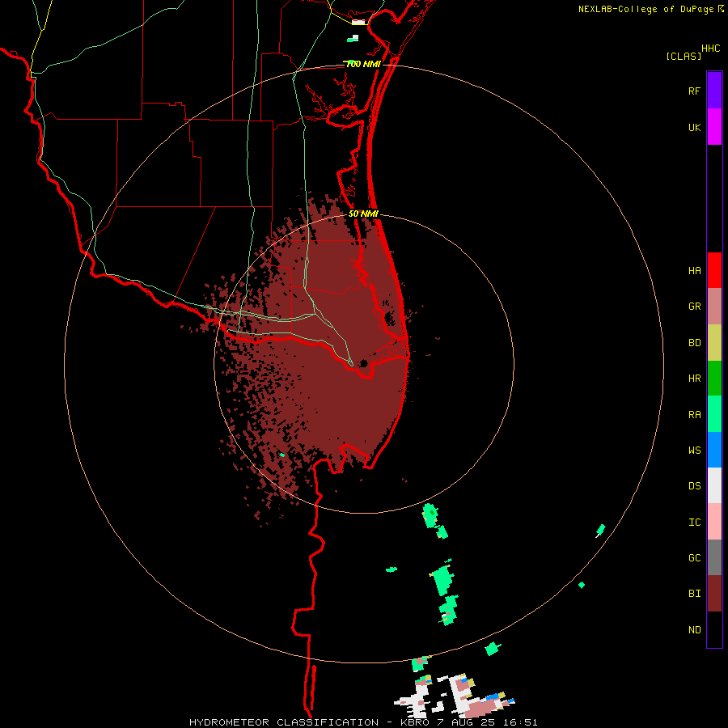Click the WS blue legend swatch
728x728 pixels.
pos(714,450)
